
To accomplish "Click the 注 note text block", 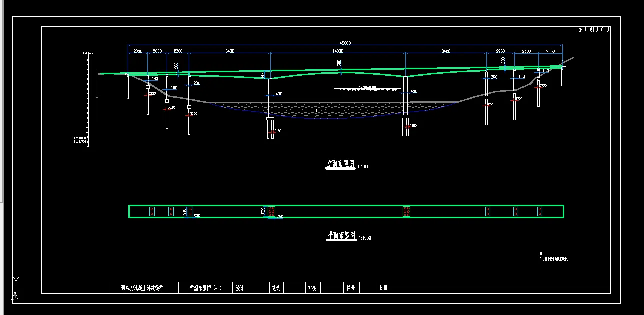I will tap(554, 257).
